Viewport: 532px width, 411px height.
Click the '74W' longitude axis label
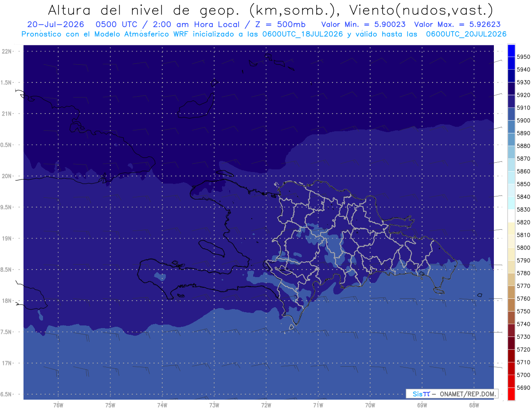(162, 405)
